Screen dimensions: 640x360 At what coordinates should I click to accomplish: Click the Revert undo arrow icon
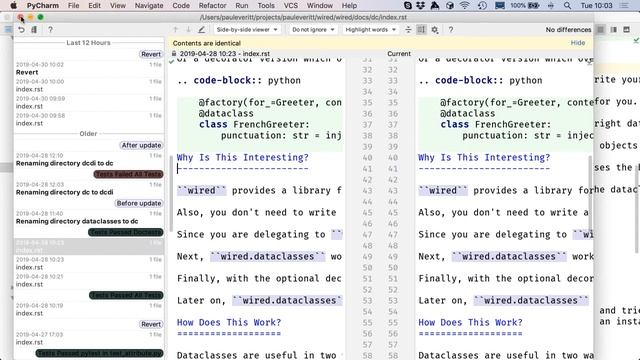[21, 30]
